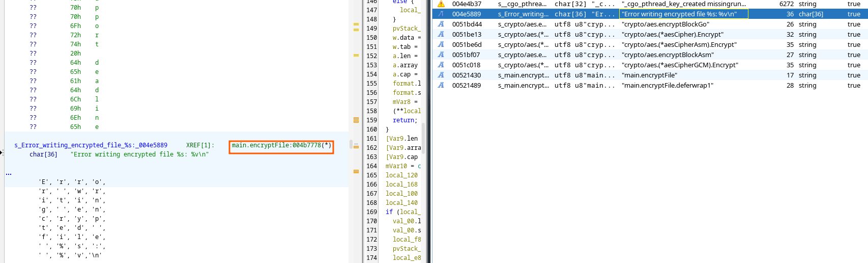Screen dimensions: 868x263
Task: Click the string icon beside address 0051be13
Action: click(441, 35)
